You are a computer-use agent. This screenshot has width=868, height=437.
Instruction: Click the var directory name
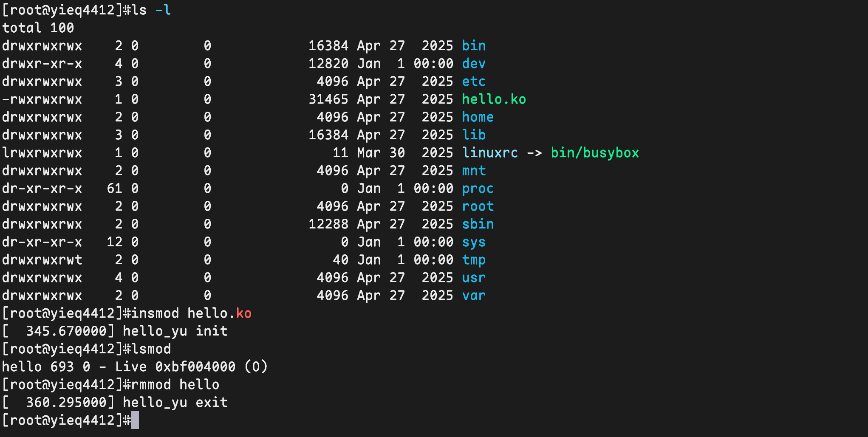point(474,296)
